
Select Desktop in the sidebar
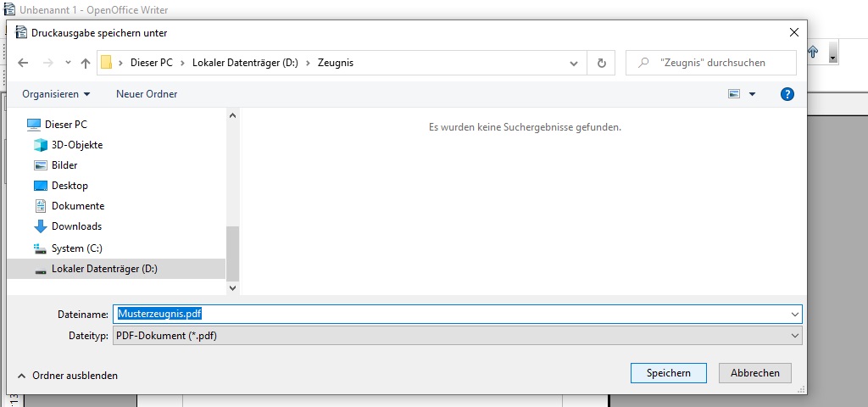click(x=70, y=186)
